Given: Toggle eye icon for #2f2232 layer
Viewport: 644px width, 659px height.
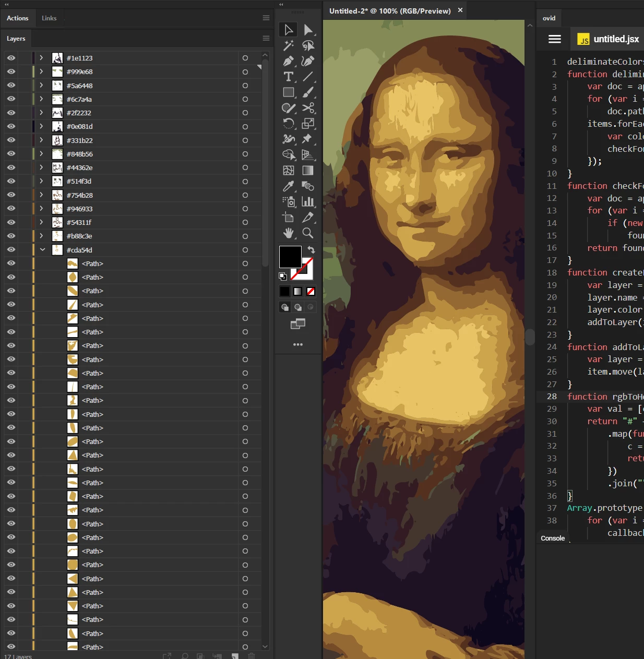Looking at the screenshot, I should pos(11,113).
